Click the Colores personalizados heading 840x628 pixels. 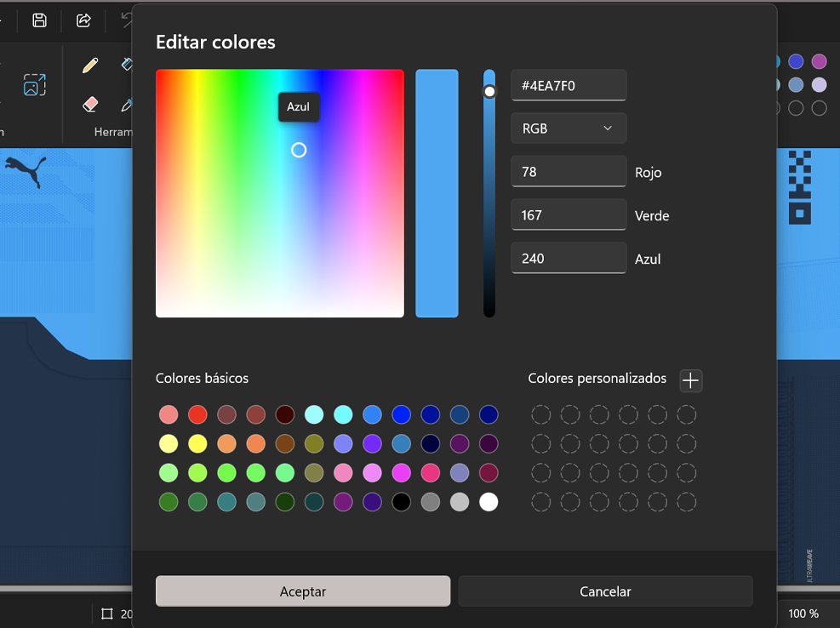point(597,379)
